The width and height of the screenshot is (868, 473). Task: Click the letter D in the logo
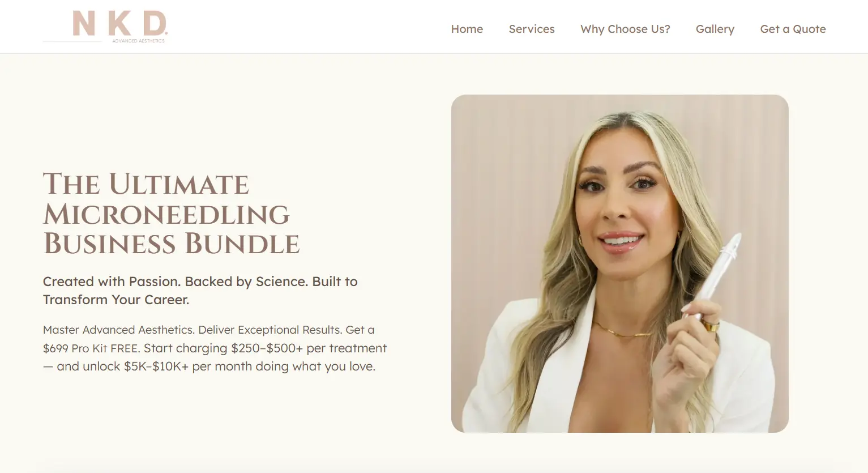click(155, 23)
